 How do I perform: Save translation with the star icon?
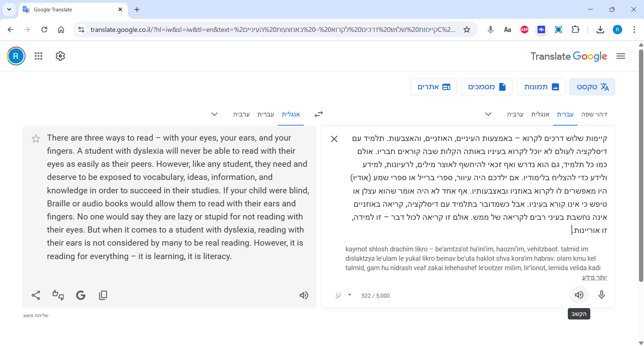pos(36,139)
